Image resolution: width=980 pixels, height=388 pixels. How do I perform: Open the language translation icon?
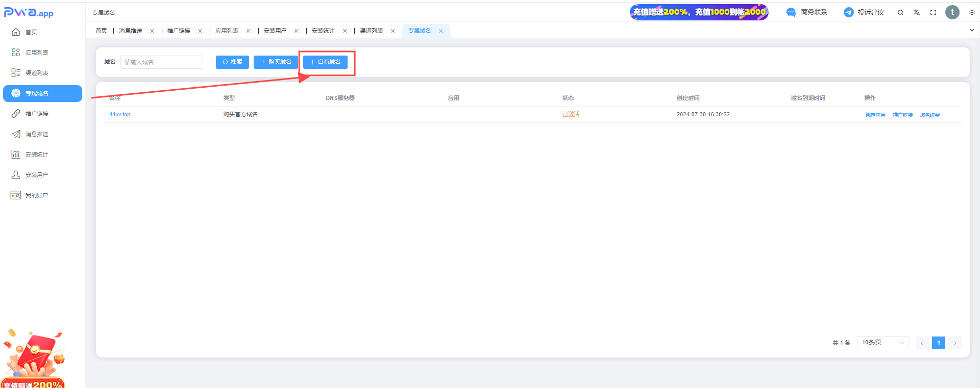pos(917,12)
